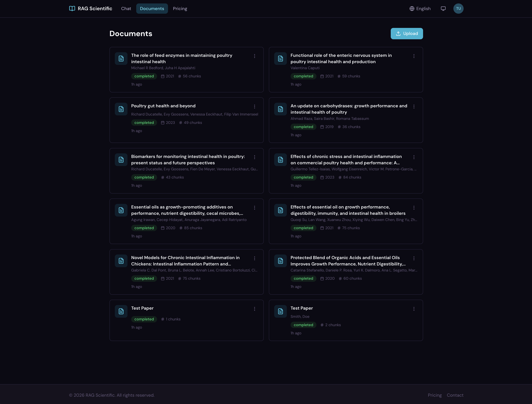The image size is (532, 404).
Task: Open kebab menu for carbohydrases update paper
Action: point(414,106)
